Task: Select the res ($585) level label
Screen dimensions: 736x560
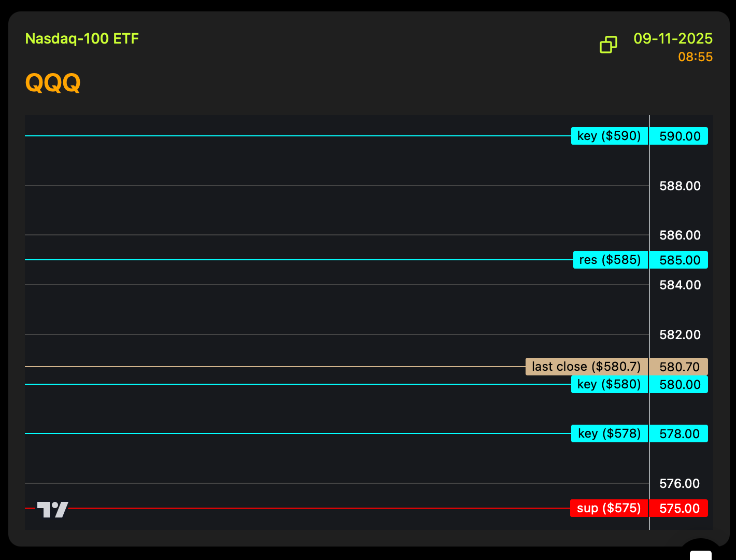Action: tap(611, 260)
